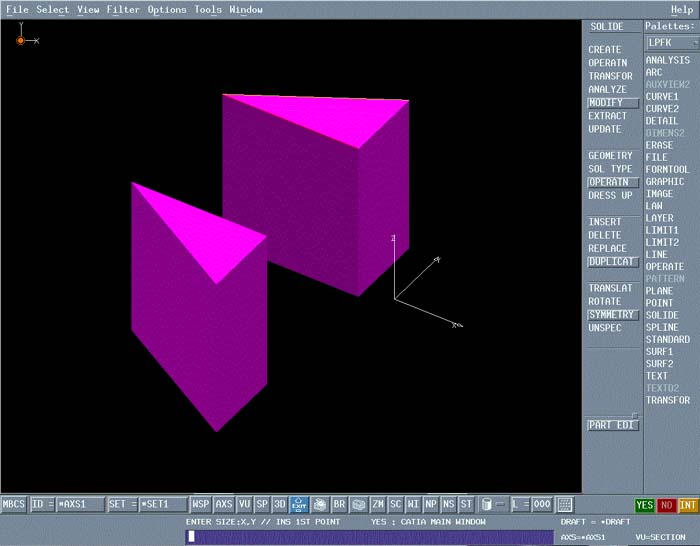
Task: Click the ZM zoom icon
Action: pyautogui.click(x=378, y=505)
